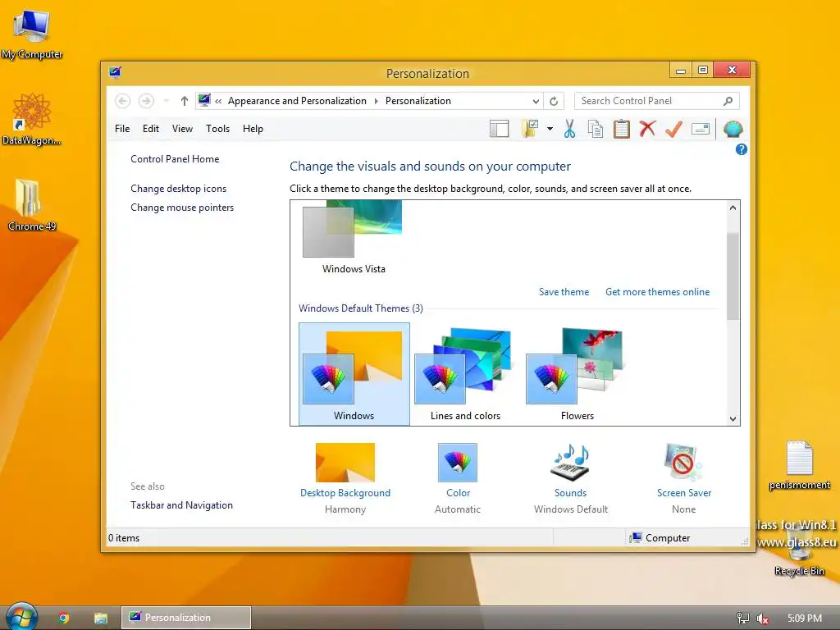Viewport: 840px width, 630px height.
Task: Click the shell globe toolbar icon
Action: [x=733, y=129]
